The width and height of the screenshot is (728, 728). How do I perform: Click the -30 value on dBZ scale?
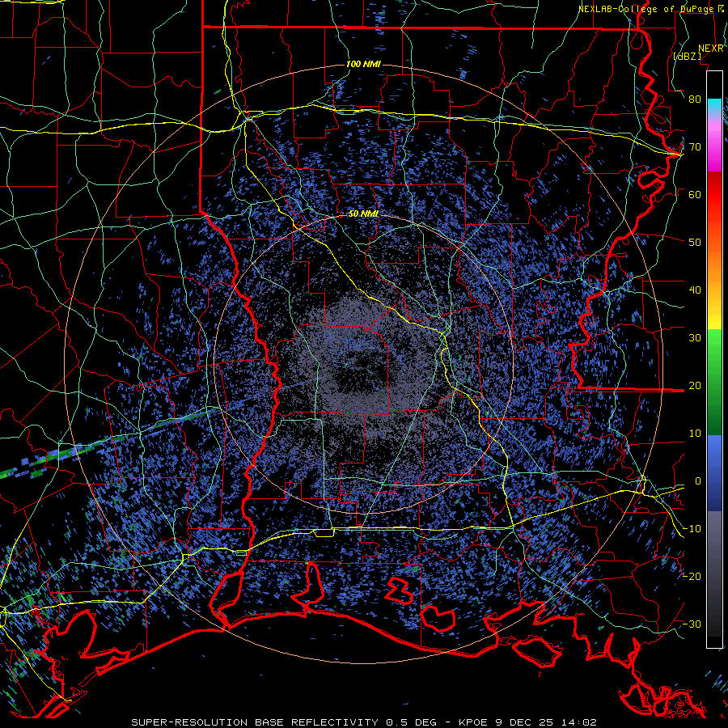click(x=692, y=624)
